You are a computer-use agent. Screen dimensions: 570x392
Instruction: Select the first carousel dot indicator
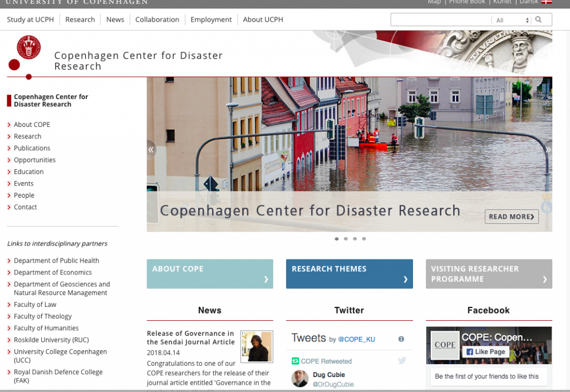pos(337,239)
